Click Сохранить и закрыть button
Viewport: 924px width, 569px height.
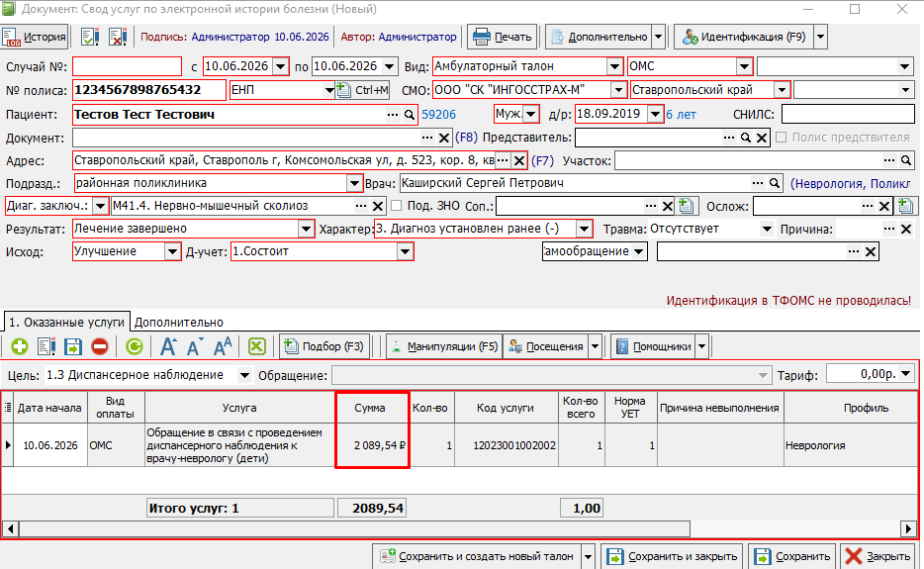coord(673,556)
